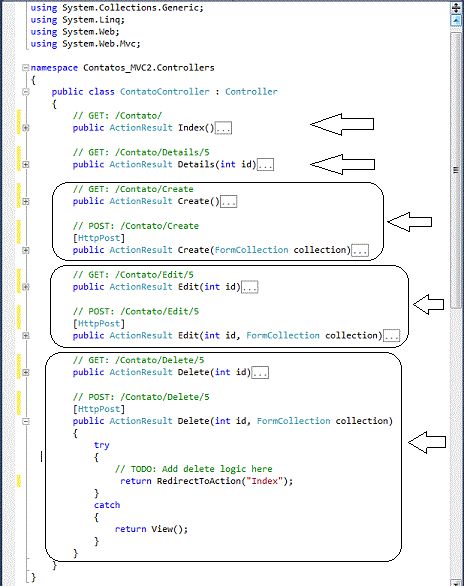The height and width of the screenshot is (586, 464).
Task: Click the ellipsis box after Index()
Action: coord(223,128)
